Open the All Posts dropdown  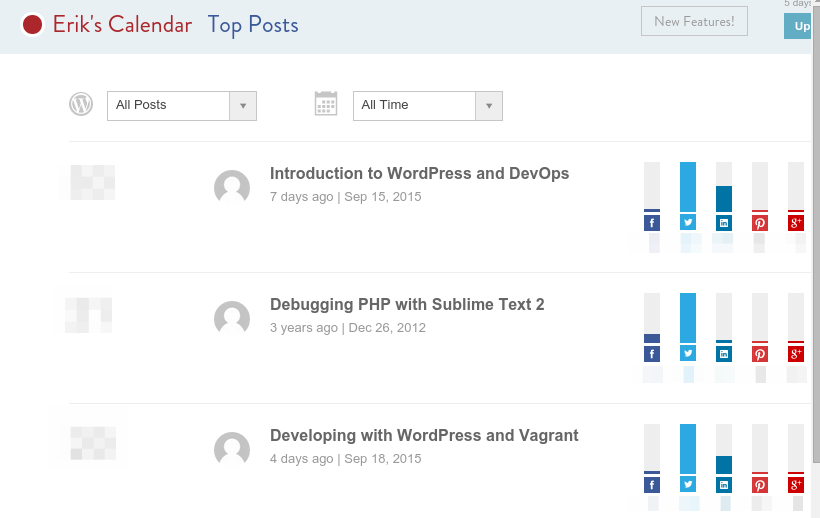pyautogui.click(x=182, y=106)
